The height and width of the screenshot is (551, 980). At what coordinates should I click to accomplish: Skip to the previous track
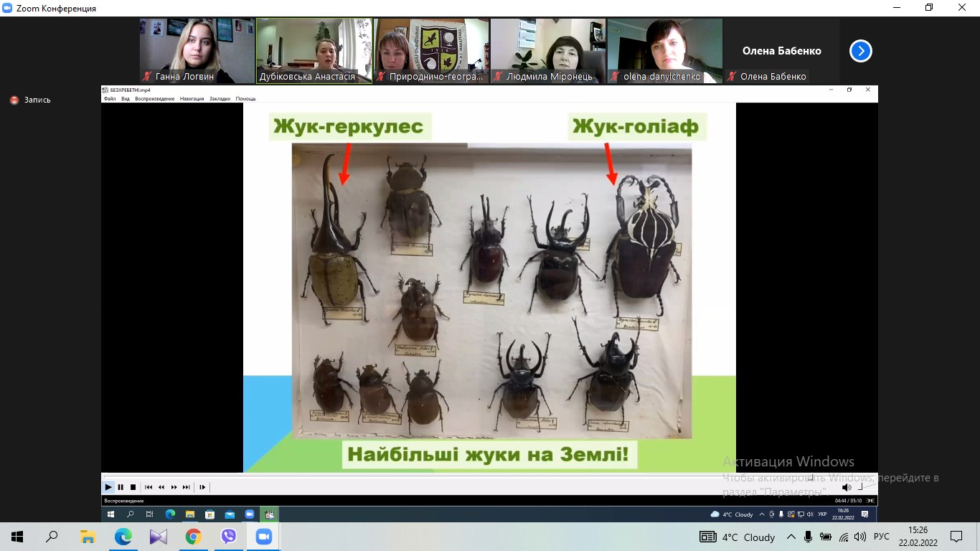coord(149,487)
